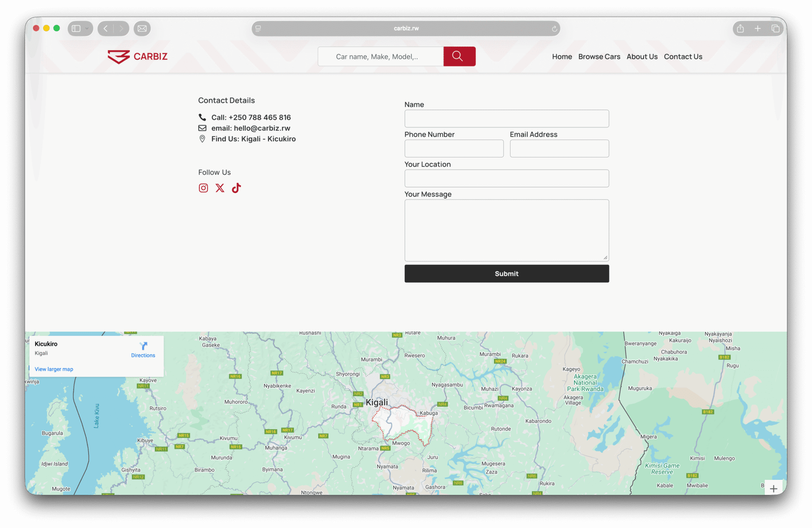Click the map Directions arrow icon
Viewport: 812px width, 528px height.
144,346
